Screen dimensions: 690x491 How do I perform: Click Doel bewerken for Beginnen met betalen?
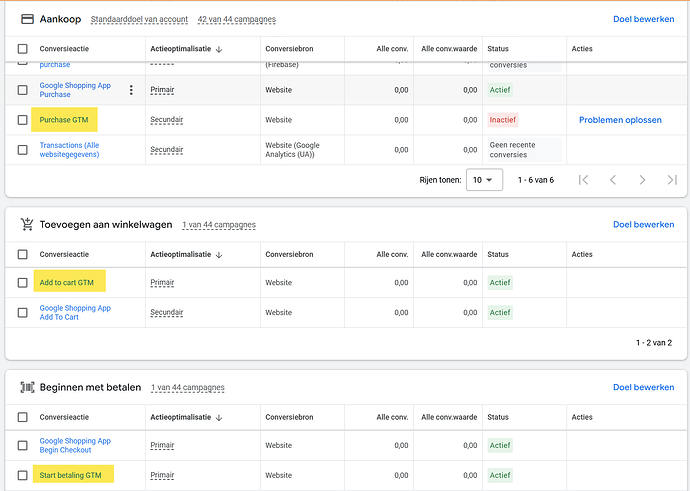point(643,387)
